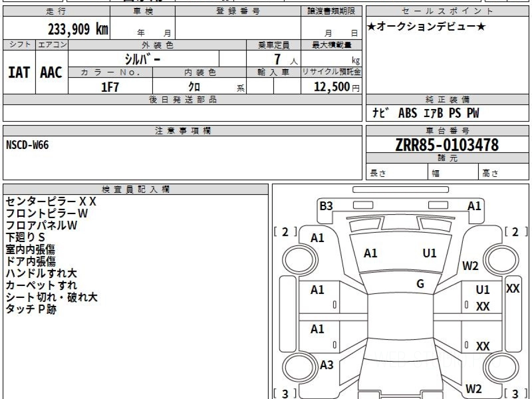Select the inspector note フロントピラーW
The height and width of the screenshot is (399, 532).
pyautogui.click(x=47, y=214)
